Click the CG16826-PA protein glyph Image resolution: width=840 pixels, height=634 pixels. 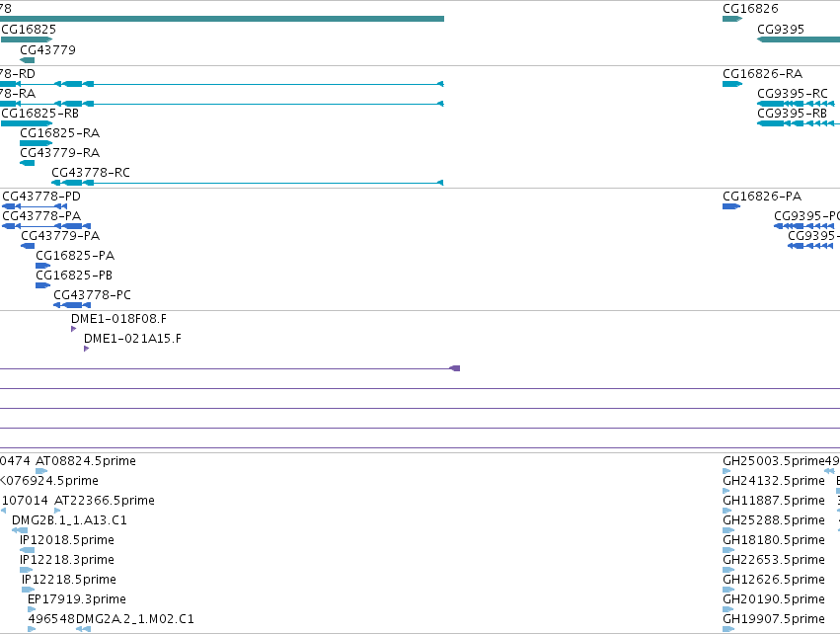point(731,206)
